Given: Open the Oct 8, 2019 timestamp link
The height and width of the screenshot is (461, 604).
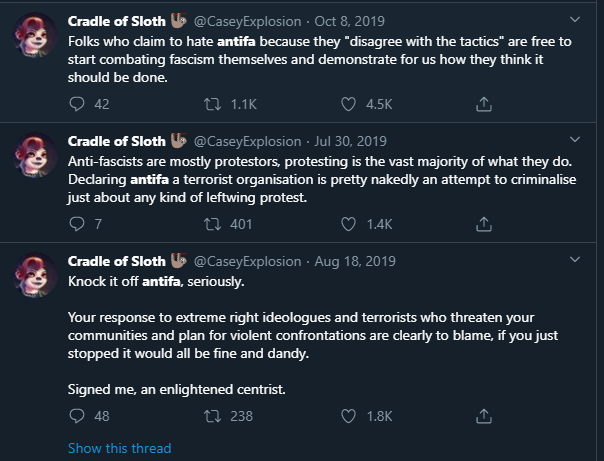Looking at the screenshot, I should click(345, 20).
